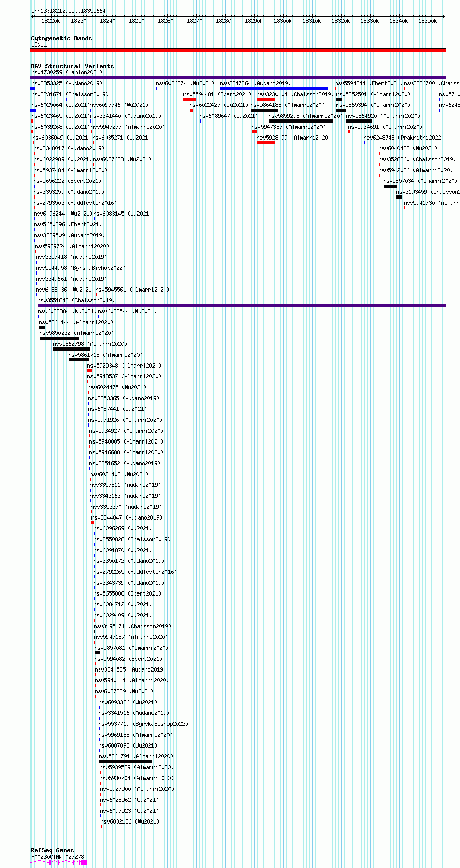Select nsv2793503 (Huddleston2016) label
Viewport: 460px width, 868px height.
(x=75, y=203)
